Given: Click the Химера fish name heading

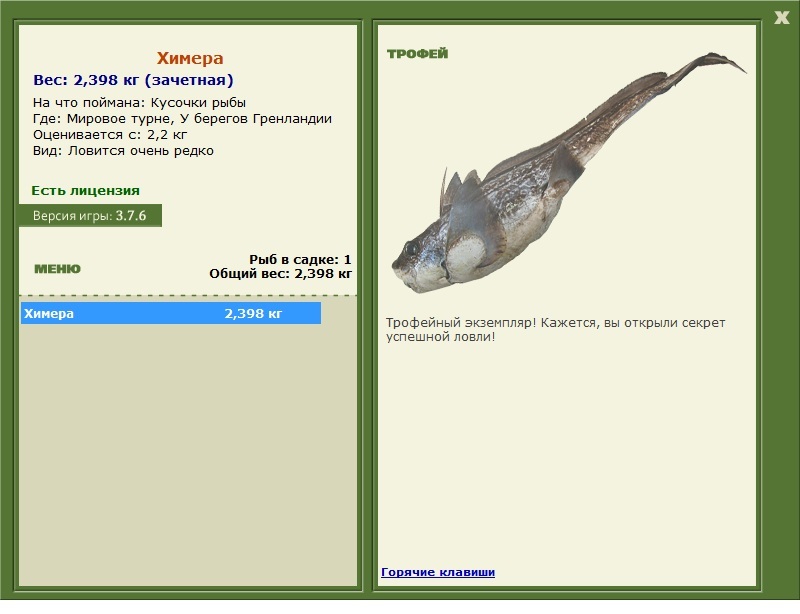Looking at the screenshot, I should pos(190,58).
